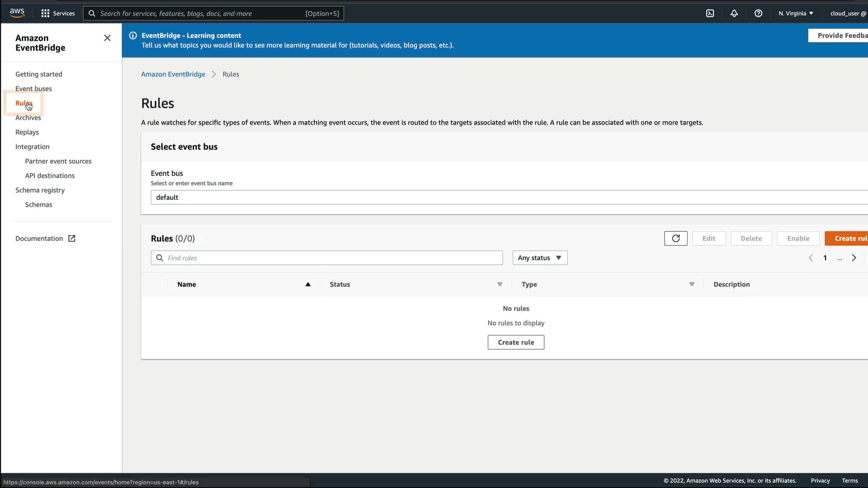Open the Any status filter dropdown
This screenshot has width=868, height=488.
point(540,258)
